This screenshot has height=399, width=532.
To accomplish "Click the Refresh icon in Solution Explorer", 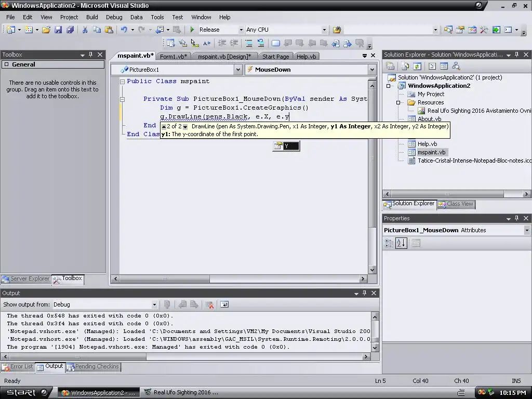I will 417,66.
